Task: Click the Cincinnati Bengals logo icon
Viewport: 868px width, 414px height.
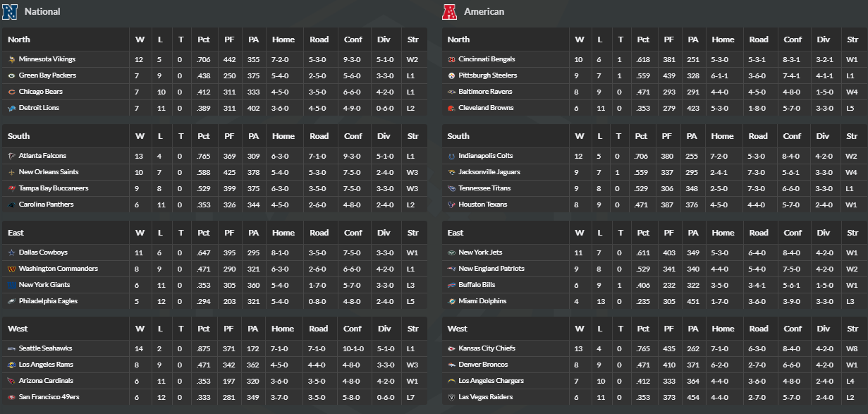Action: coord(451,59)
